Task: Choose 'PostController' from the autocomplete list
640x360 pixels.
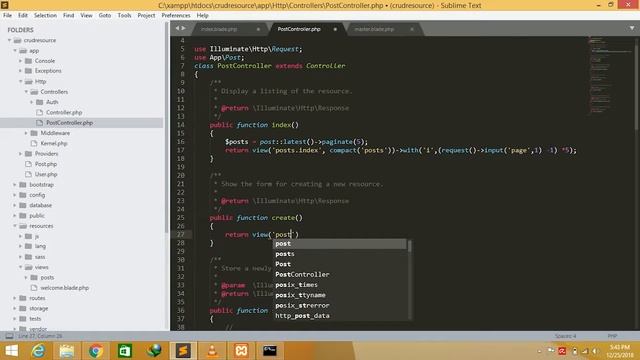Action: 340,274
